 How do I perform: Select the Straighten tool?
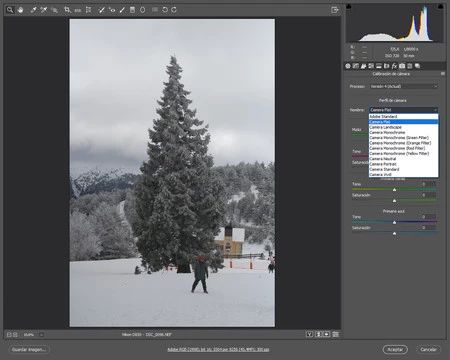[78, 10]
